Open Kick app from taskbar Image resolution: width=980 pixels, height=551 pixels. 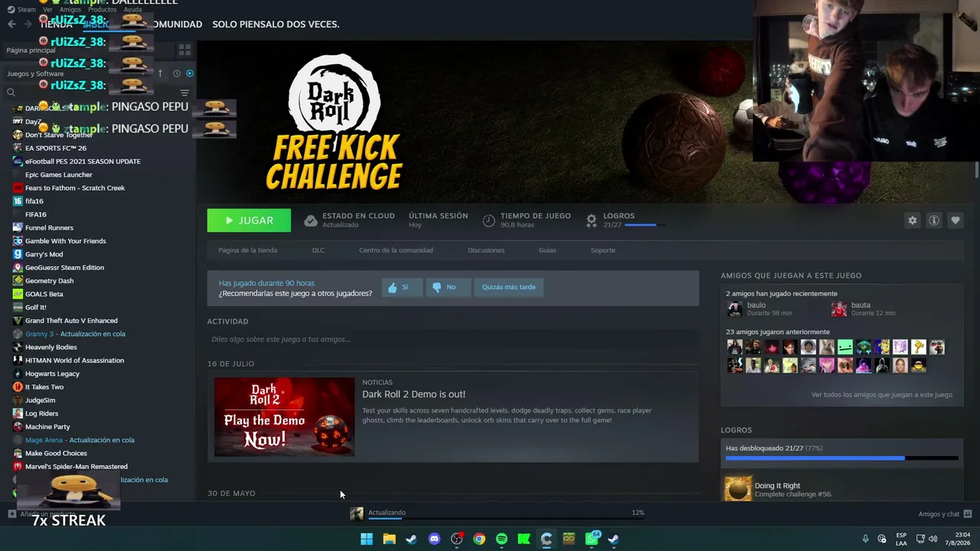coord(524,539)
